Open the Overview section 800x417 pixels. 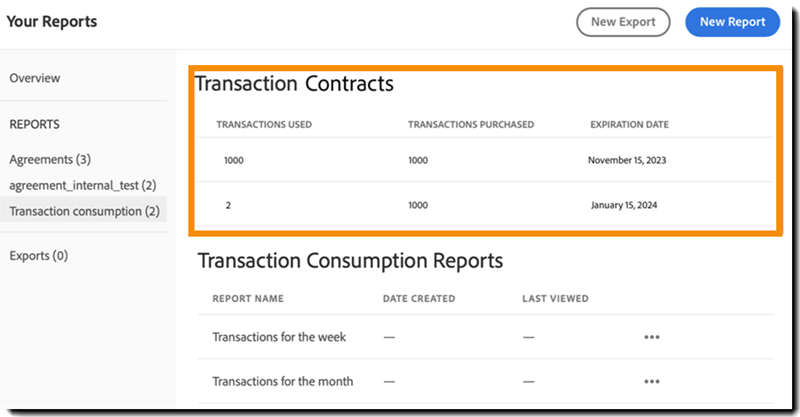click(x=35, y=78)
